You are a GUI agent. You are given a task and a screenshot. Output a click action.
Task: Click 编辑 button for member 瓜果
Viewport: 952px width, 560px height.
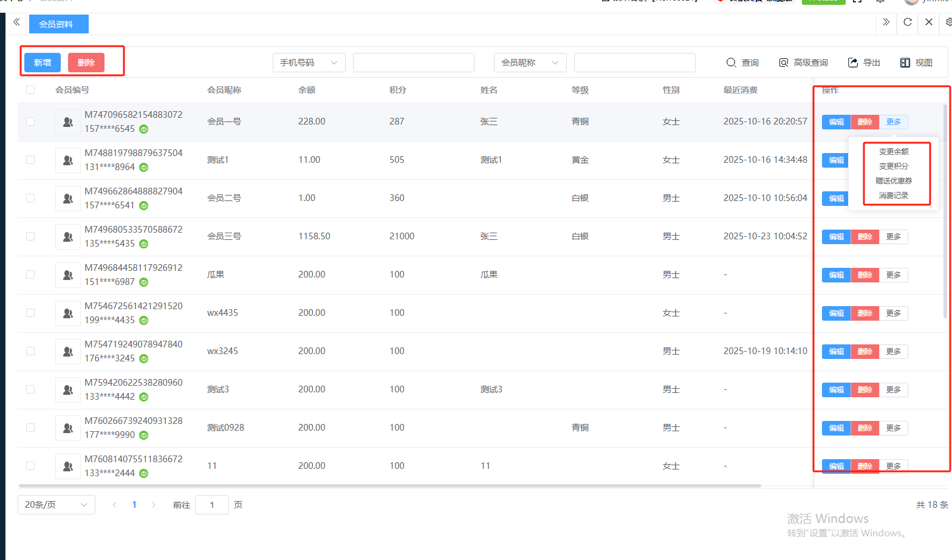[x=837, y=275]
